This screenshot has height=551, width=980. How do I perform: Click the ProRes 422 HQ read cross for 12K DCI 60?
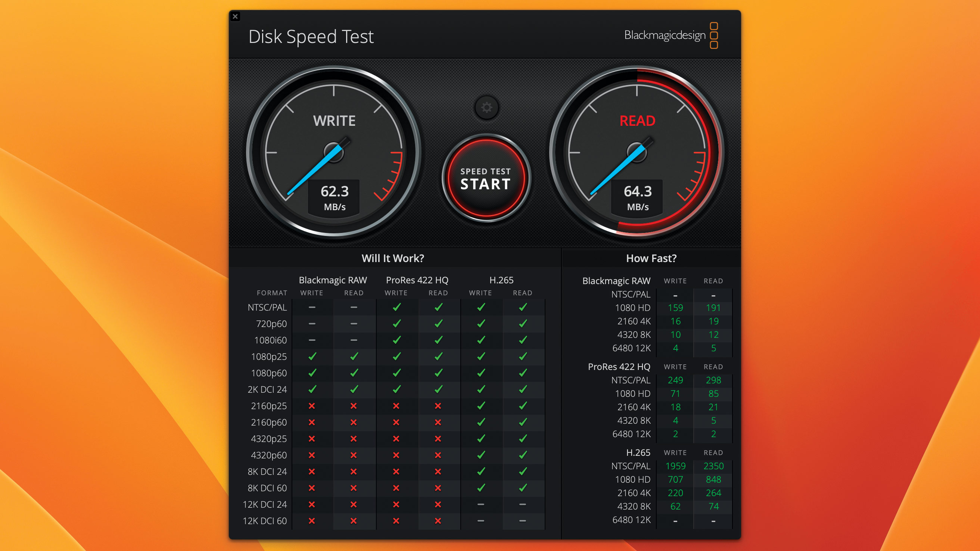[438, 521]
